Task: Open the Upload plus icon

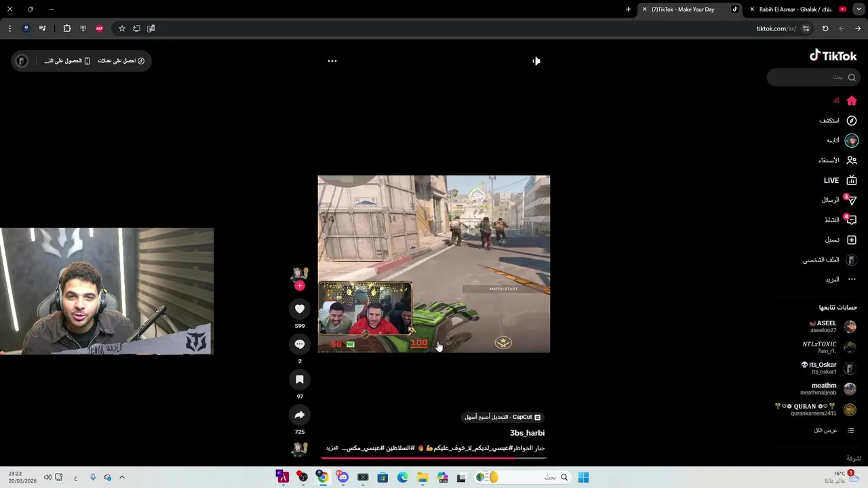Action: pyautogui.click(x=852, y=240)
